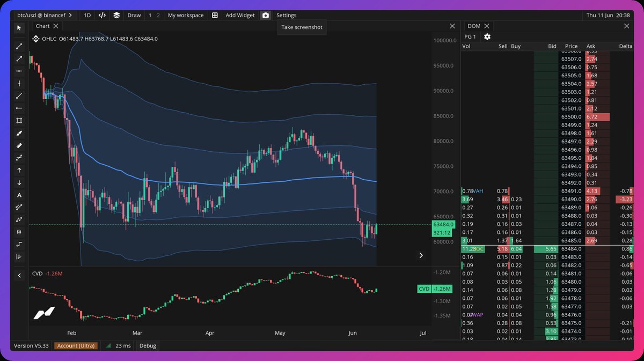Click the -3.23 delta cell

624,199
